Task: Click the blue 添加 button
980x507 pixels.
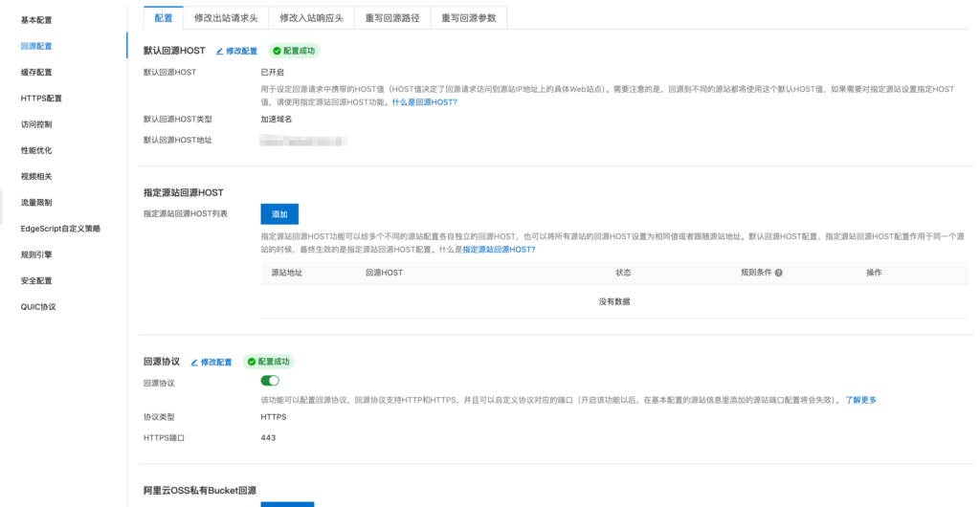Action: (279, 214)
